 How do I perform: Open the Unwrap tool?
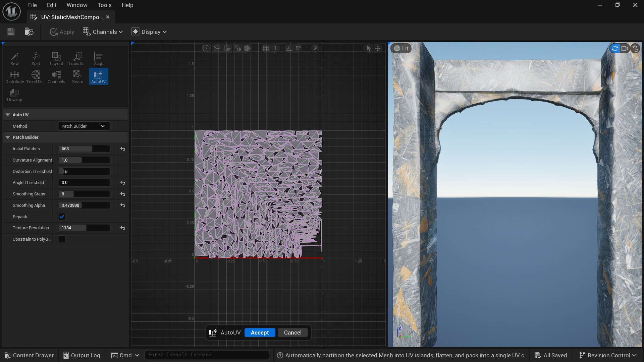[x=14, y=95]
